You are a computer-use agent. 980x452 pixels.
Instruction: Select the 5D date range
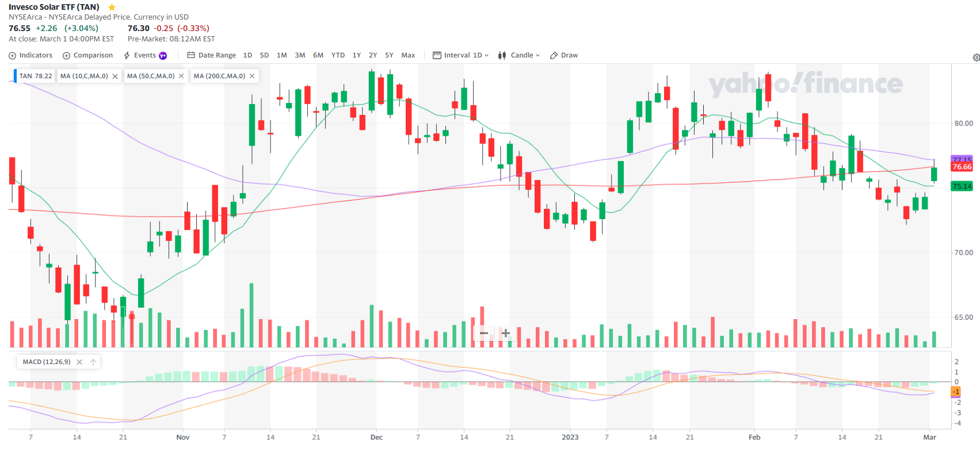click(x=264, y=55)
